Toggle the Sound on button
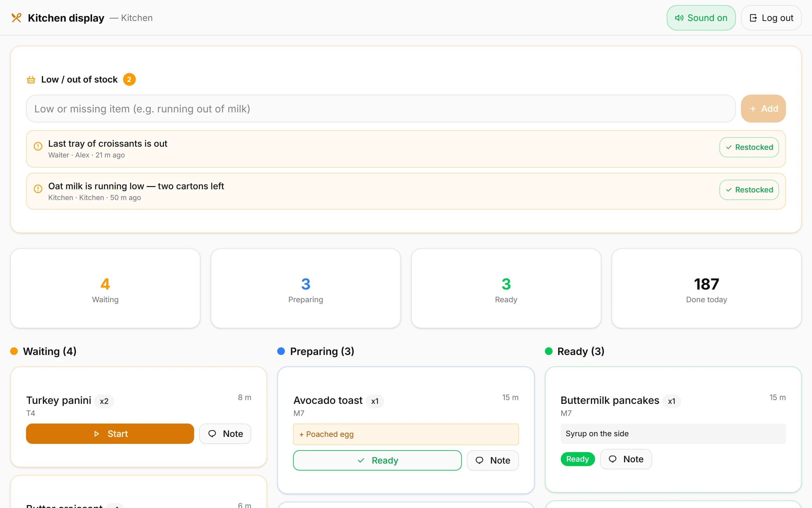The image size is (812, 508). tap(701, 18)
